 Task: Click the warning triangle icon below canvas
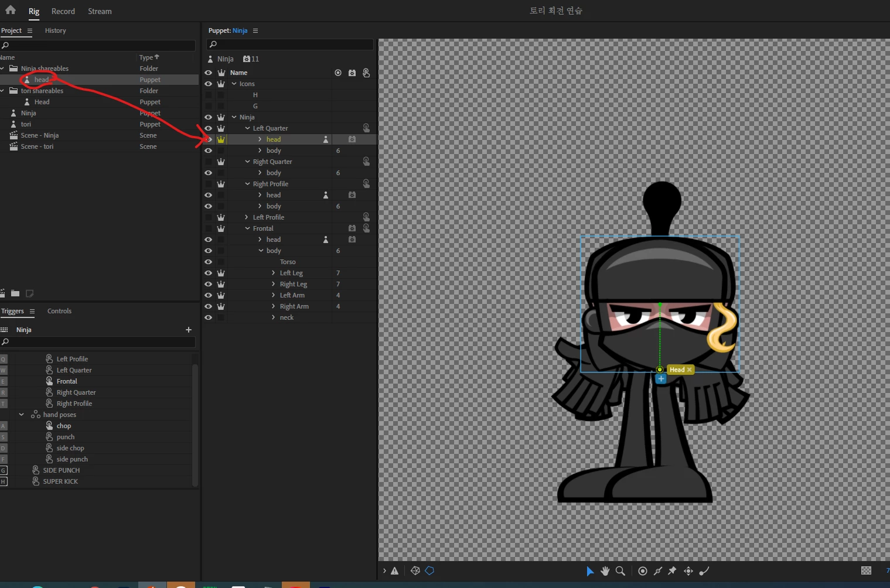point(395,571)
